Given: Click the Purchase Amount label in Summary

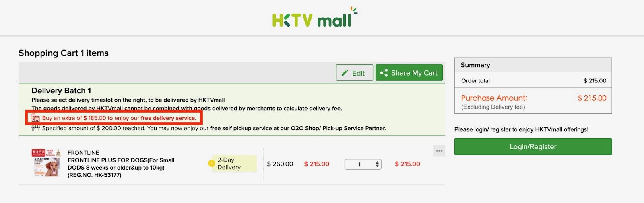Looking at the screenshot, I should [x=494, y=98].
